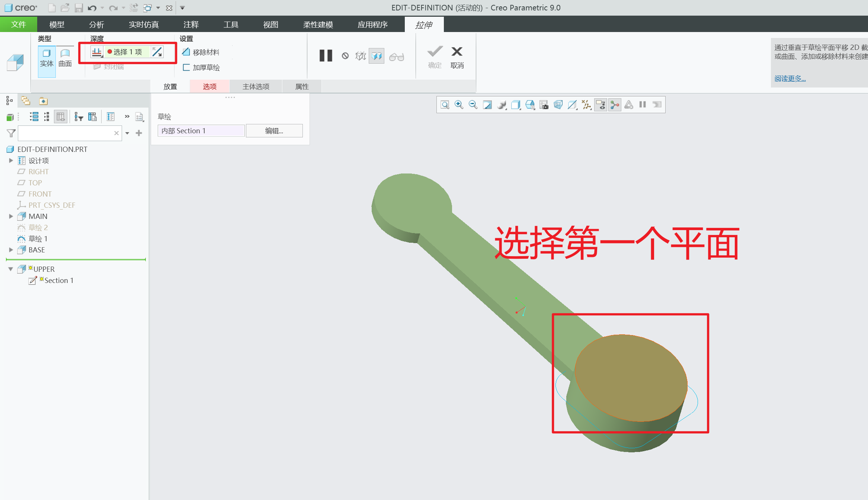The width and height of the screenshot is (868, 500).
Task: Open the 阅读更多... help link
Action: 790,79
